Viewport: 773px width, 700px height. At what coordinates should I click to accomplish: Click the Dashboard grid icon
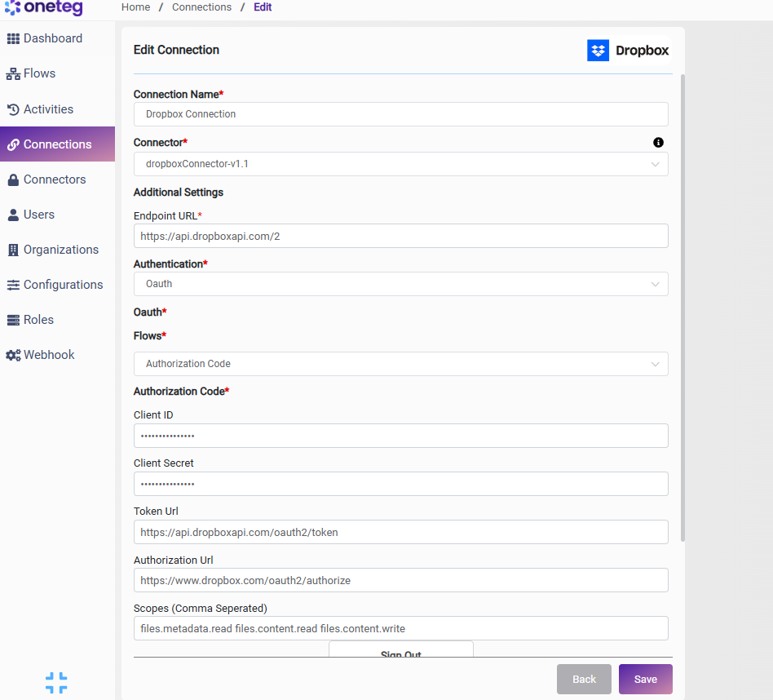pyautogui.click(x=13, y=38)
